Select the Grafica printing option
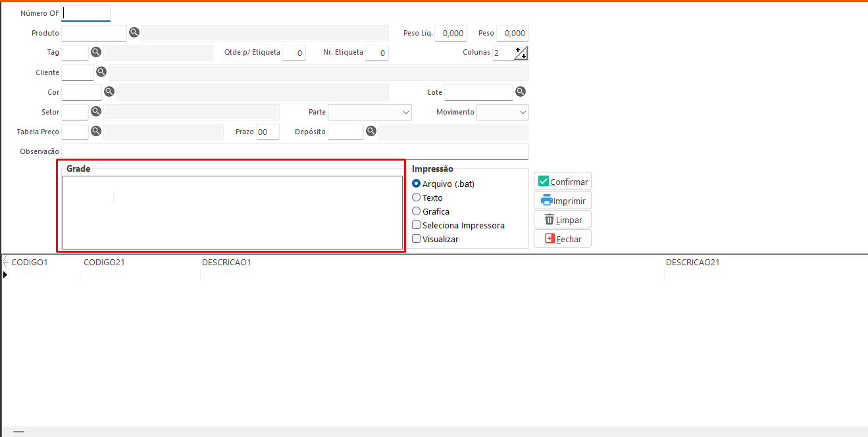 click(x=416, y=211)
